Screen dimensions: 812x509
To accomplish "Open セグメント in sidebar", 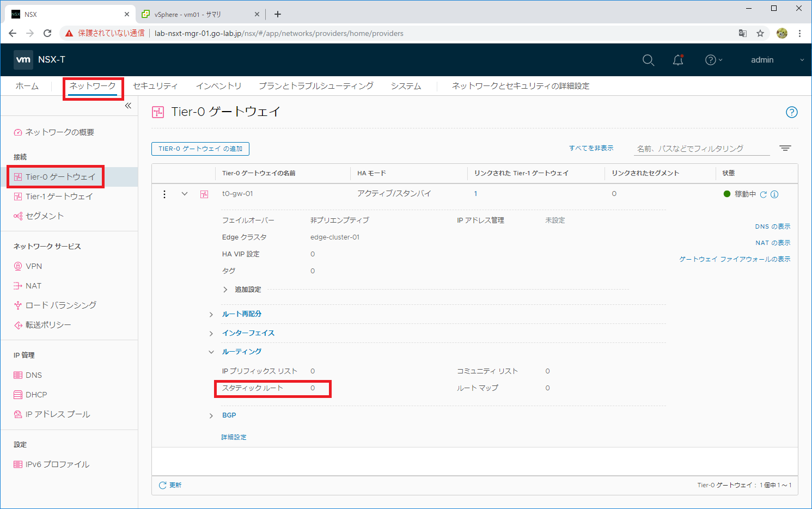I will point(44,216).
